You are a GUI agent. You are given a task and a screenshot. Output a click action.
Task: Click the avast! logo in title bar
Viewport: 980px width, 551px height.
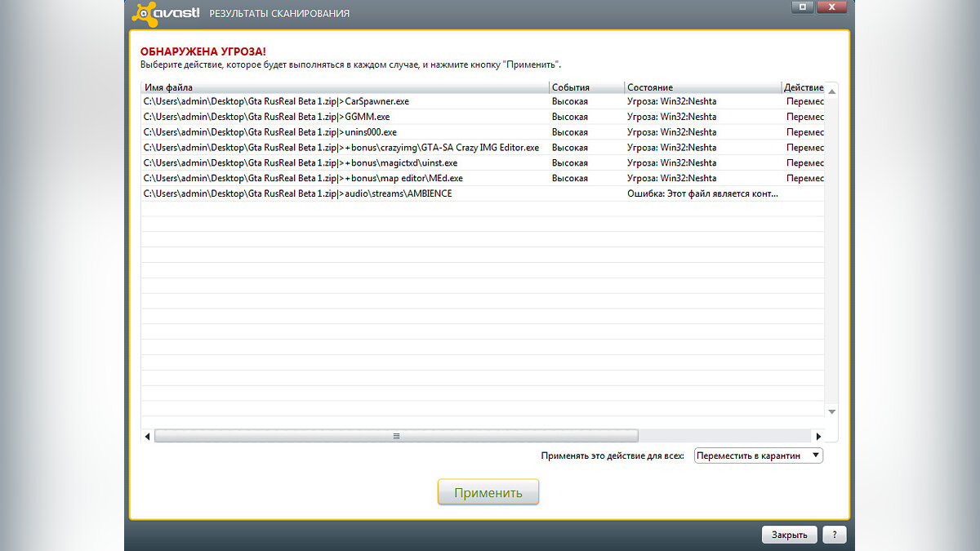pyautogui.click(x=167, y=12)
